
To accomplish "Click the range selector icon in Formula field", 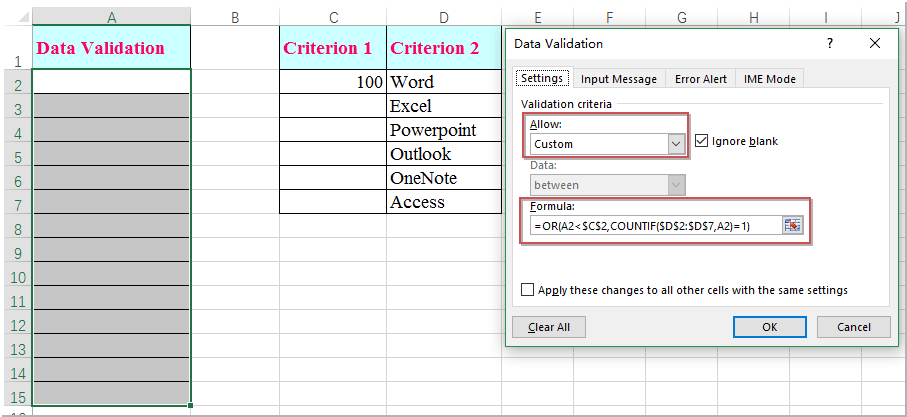I will (x=793, y=226).
